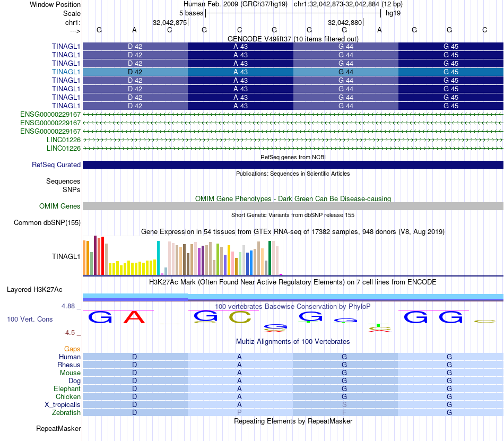Click the chr1:32,042,873-32,042,884 (12 bp) position text
504x441 pixels.
click(348, 4)
